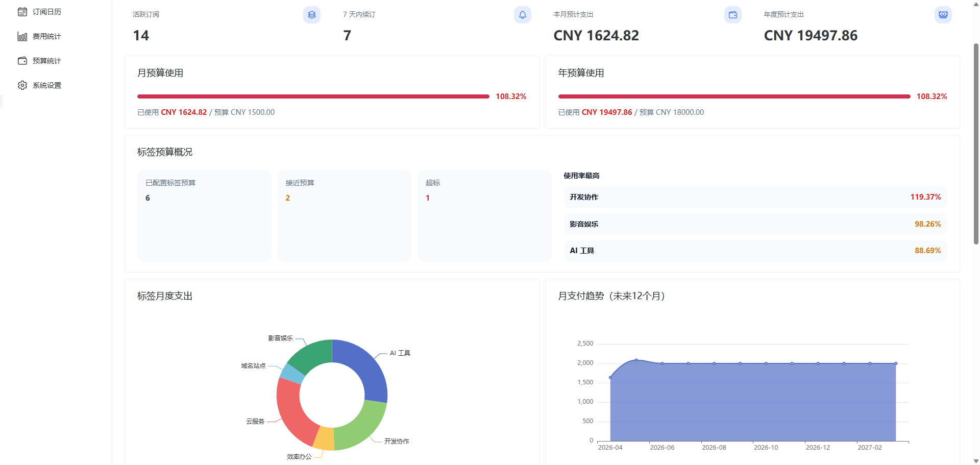Image resolution: width=980 pixels, height=465 pixels.
Task: Click the 标签月度支出 chart title
Action: click(x=165, y=296)
